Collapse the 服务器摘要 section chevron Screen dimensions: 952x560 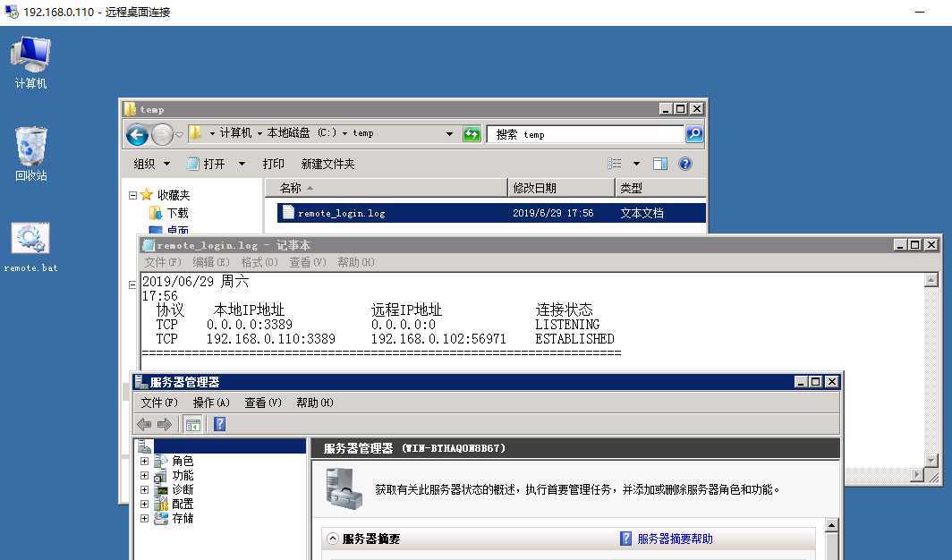pos(332,539)
